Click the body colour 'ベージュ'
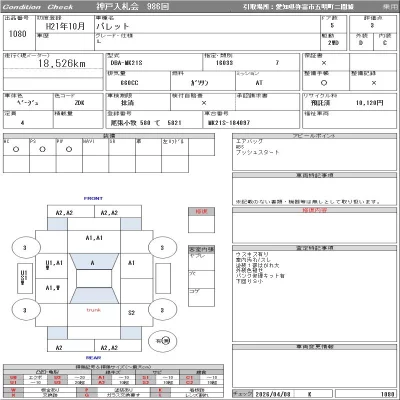 pos(28,103)
